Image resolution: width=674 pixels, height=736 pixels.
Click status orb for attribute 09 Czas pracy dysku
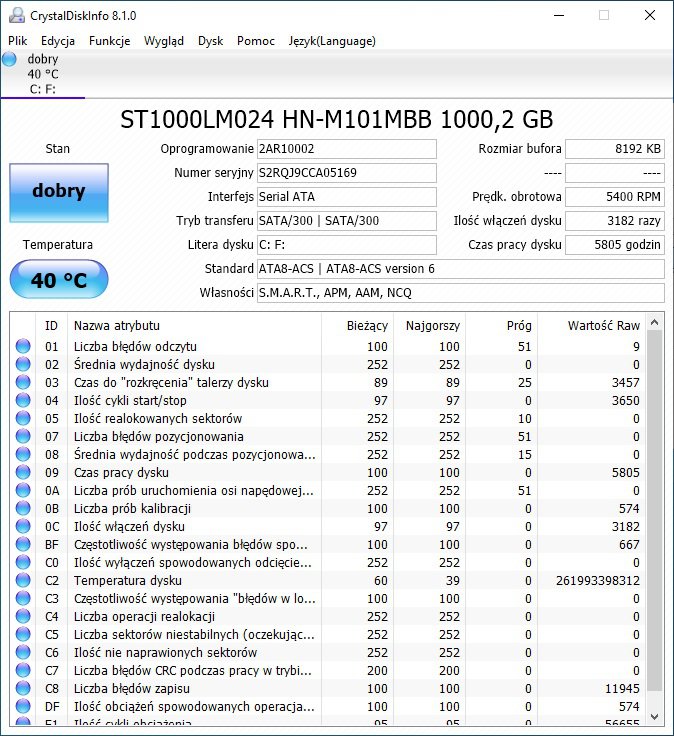coord(23,472)
